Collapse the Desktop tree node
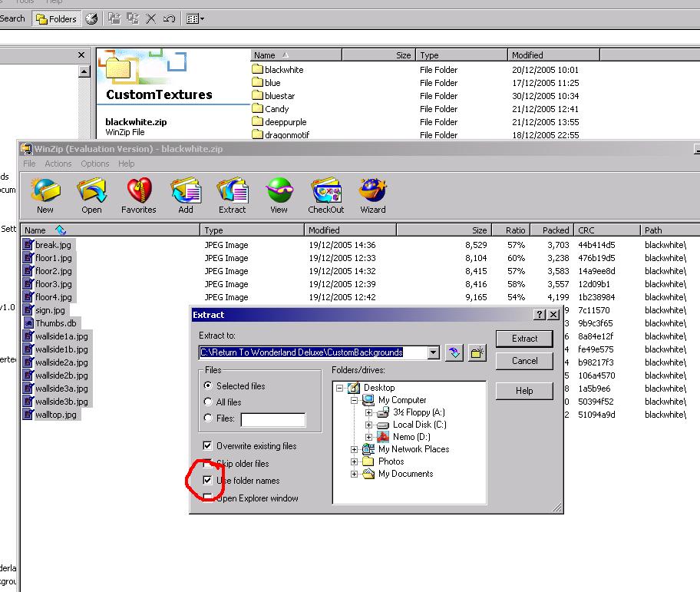Image resolution: width=700 pixels, height=592 pixels. click(340, 388)
